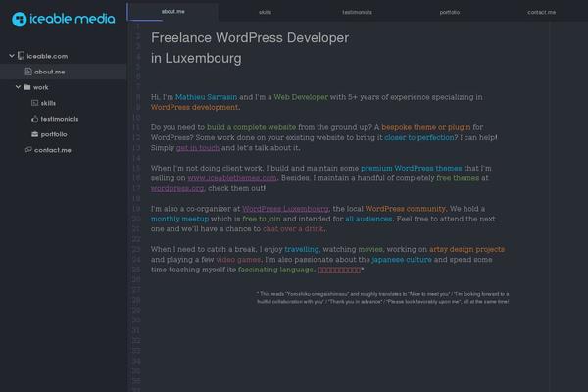Viewport: 588px width, 392px height.
Task: Collapse the work folder chevron
Action: 18,87
